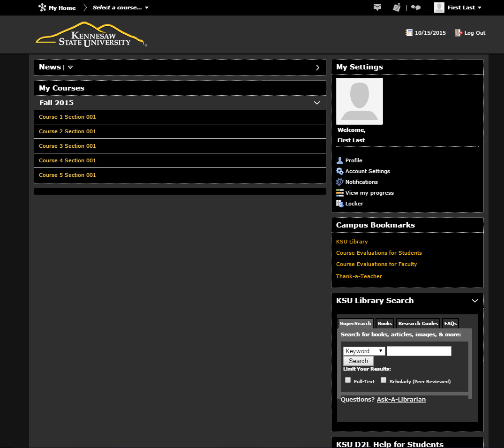Select the Books tab in library search
Image resolution: width=504 pixels, height=448 pixels.
[384, 323]
